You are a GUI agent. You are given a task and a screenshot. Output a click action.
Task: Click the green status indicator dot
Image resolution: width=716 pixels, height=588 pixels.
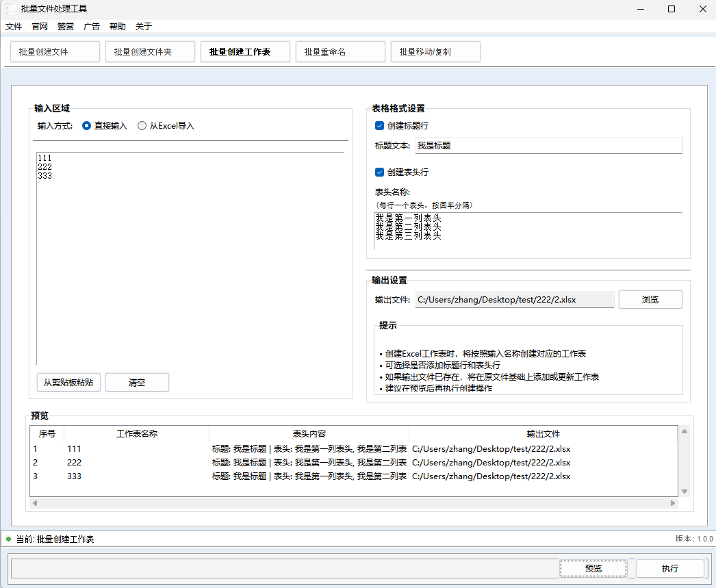pyautogui.click(x=7, y=539)
